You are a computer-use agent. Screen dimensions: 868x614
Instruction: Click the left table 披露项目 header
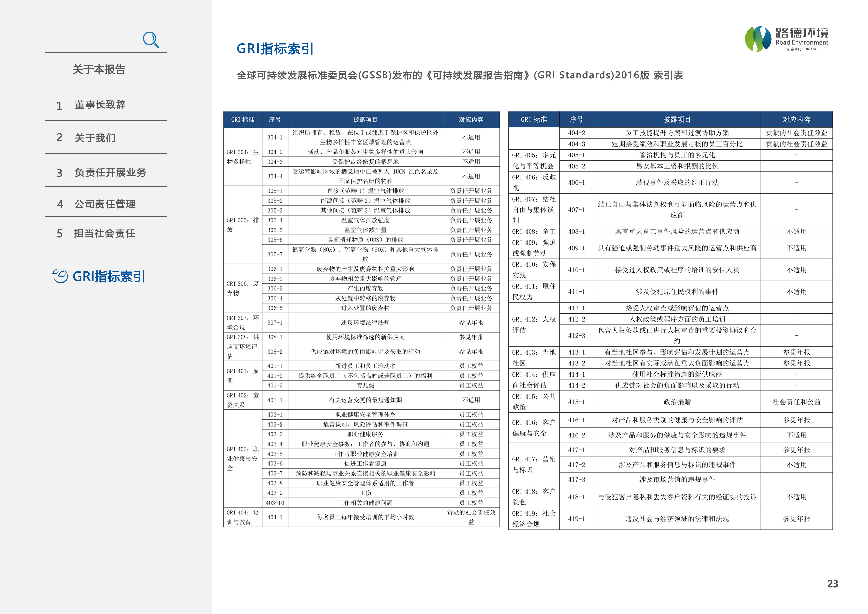point(365,120)
